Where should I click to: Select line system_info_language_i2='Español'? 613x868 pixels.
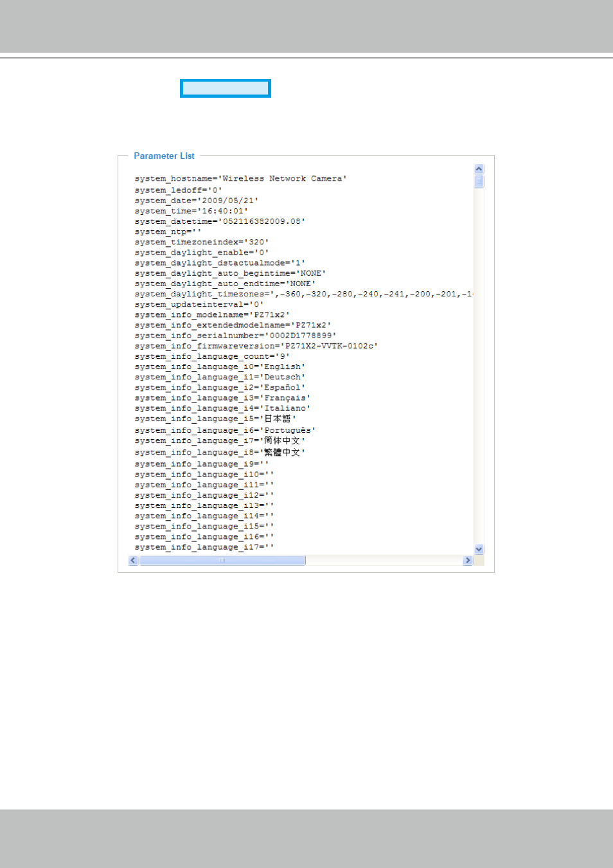point(220,388)
